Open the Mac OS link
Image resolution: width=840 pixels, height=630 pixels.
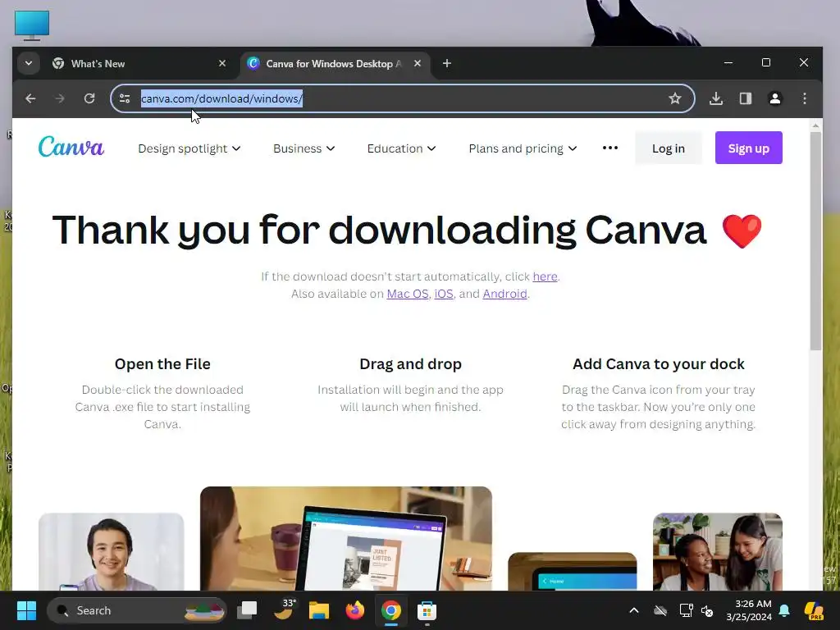pos(408,294)
